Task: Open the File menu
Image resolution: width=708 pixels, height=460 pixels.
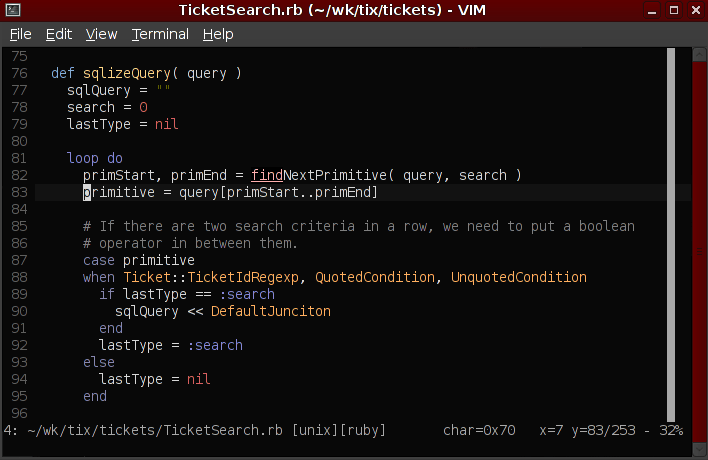Action: (21, 34)
